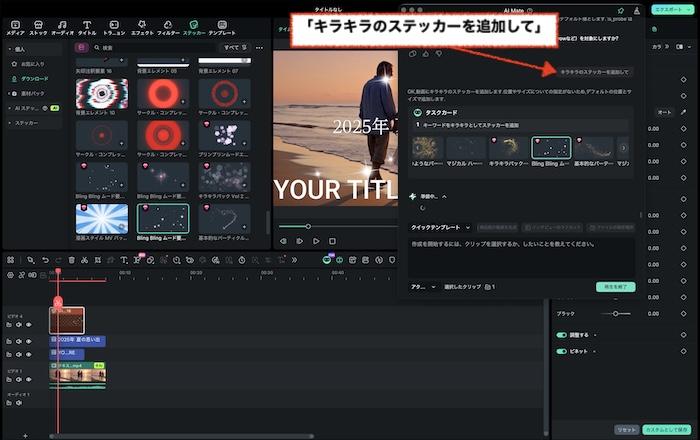Select the 背景エレメント 10 glitch sticker thumbnail

tap(102, 94)
